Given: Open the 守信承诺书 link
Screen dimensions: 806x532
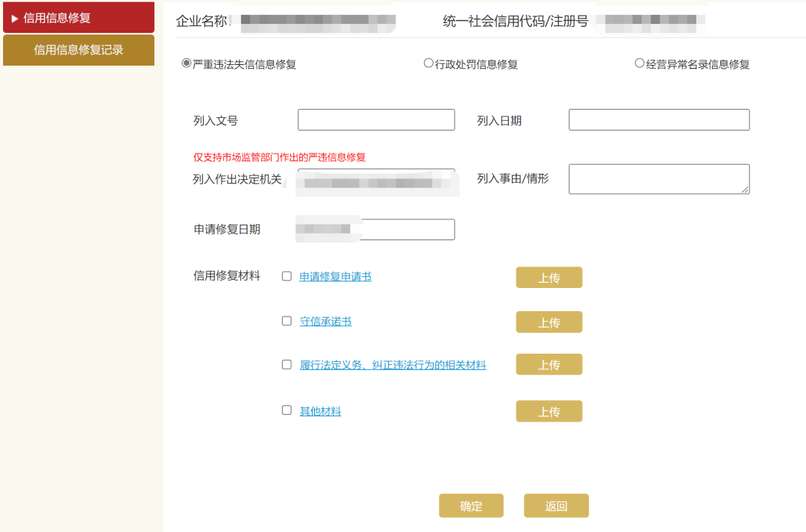Looking at the screenshot, I should [325, 322].
